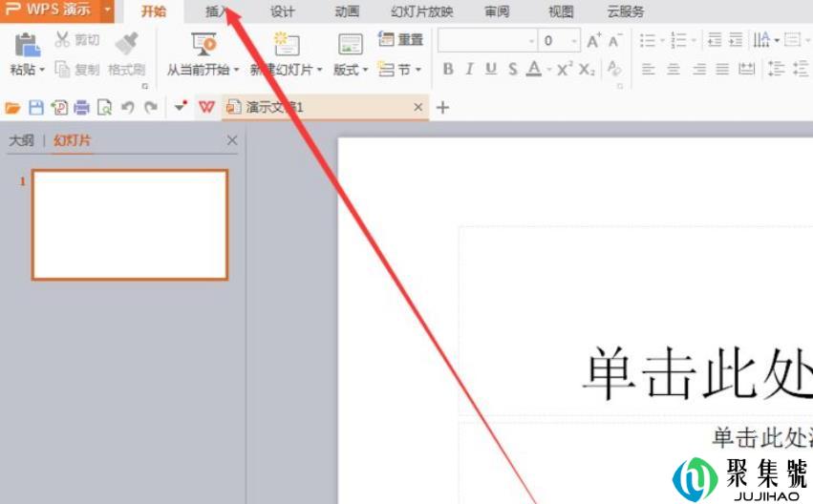Click the New Slide (新建幻灯片) icon
Viewport: 813px width, 504px height.
[286, 44]
